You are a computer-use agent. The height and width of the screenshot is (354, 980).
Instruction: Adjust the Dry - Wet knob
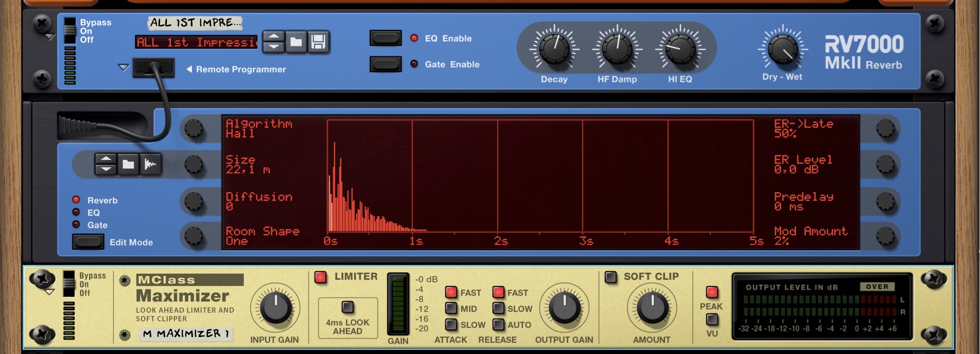[x=782, y=49]
